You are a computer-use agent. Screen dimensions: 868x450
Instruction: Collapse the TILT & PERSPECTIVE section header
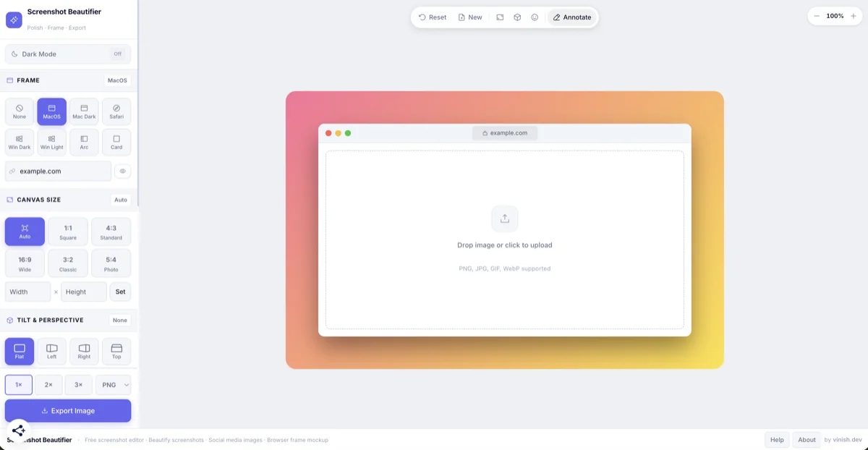[x=68, y=320]
